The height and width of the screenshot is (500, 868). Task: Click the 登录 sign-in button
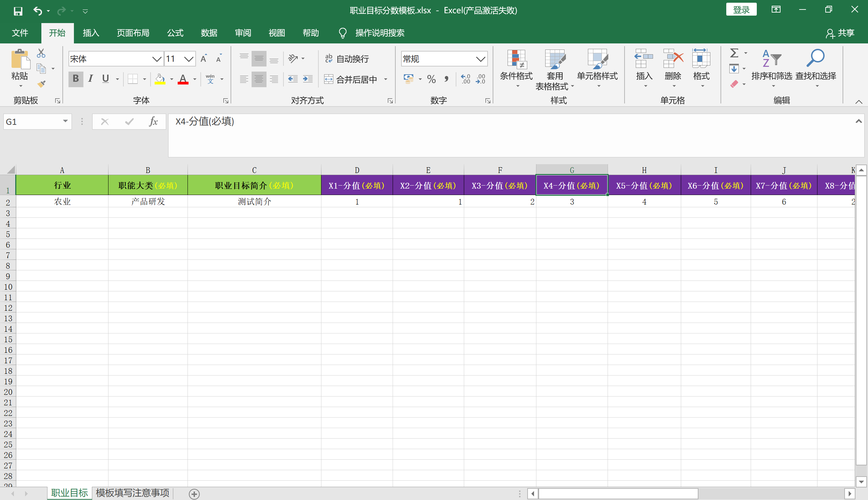pyautogui.click(x=741, y=9)
